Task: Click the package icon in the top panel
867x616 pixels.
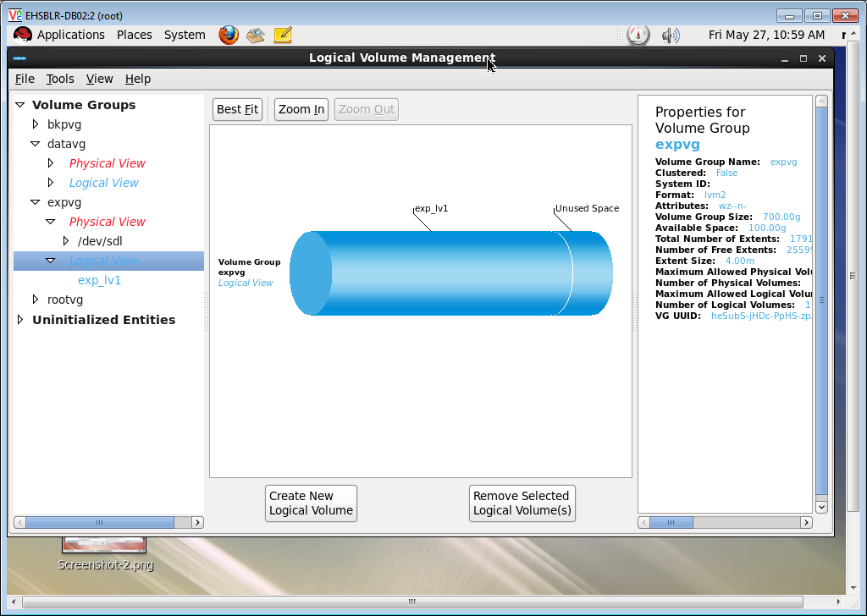Action: point(255,35)
